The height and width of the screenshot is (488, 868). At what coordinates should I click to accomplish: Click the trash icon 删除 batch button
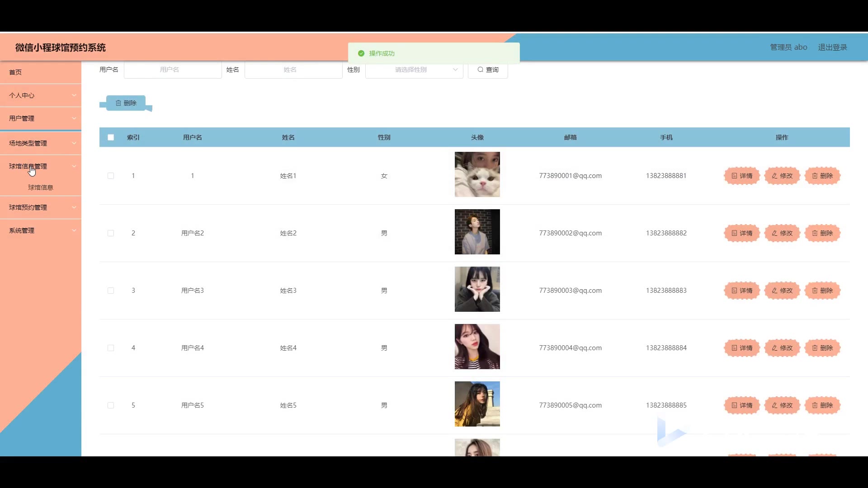pos(126,103)
